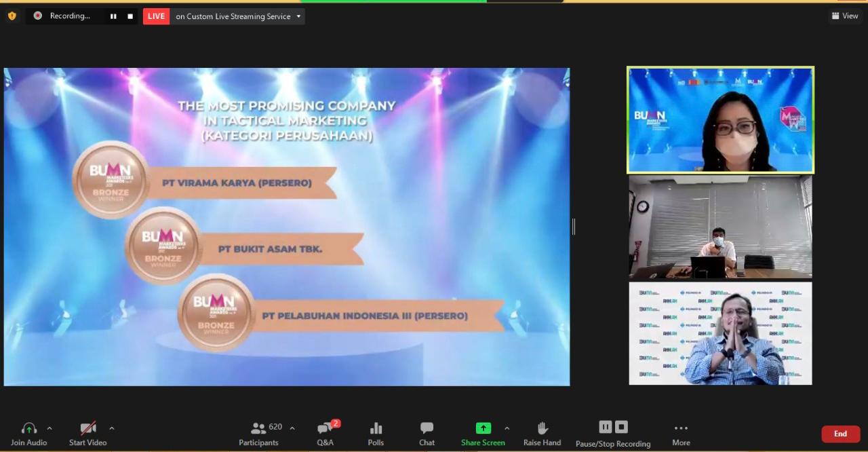Stop the recording in top bar

pyautogui.click(x=130, y=16)
